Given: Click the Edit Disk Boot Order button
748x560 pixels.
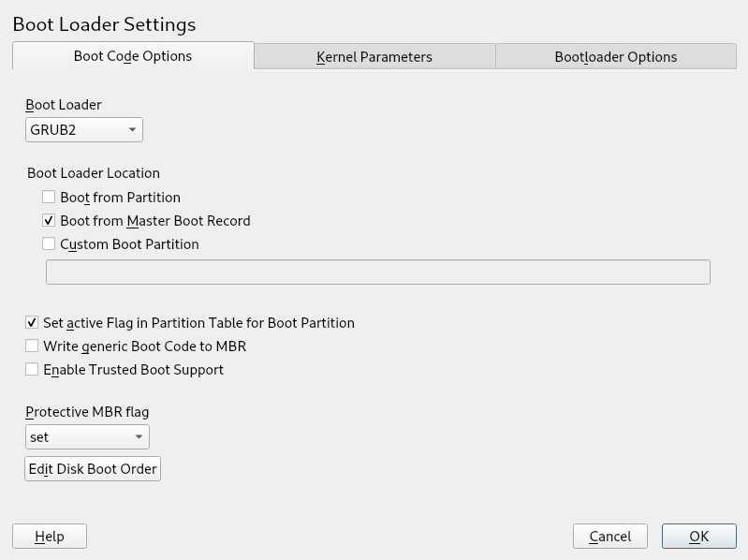Looking at the screenshot, I should tap(93, 468).
